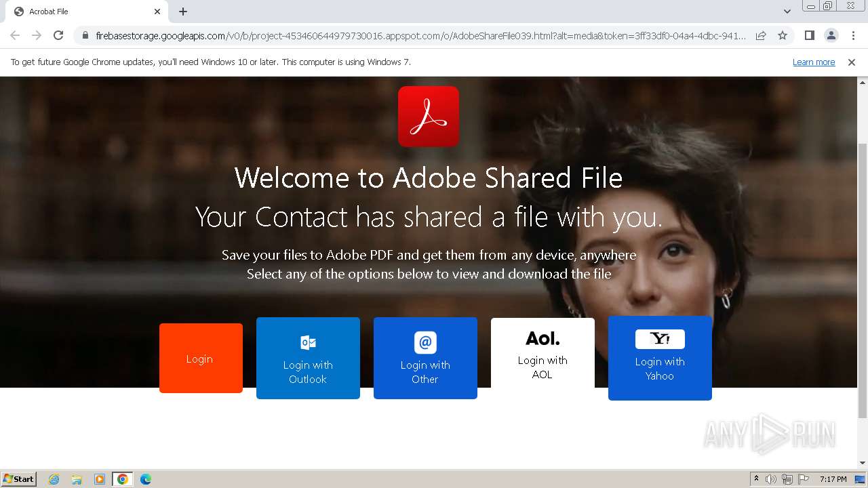Launch Microsoft Edge from taskbar
Viewport: 868px width, 488px height.
pyautogui.click(x=145, y=479)
